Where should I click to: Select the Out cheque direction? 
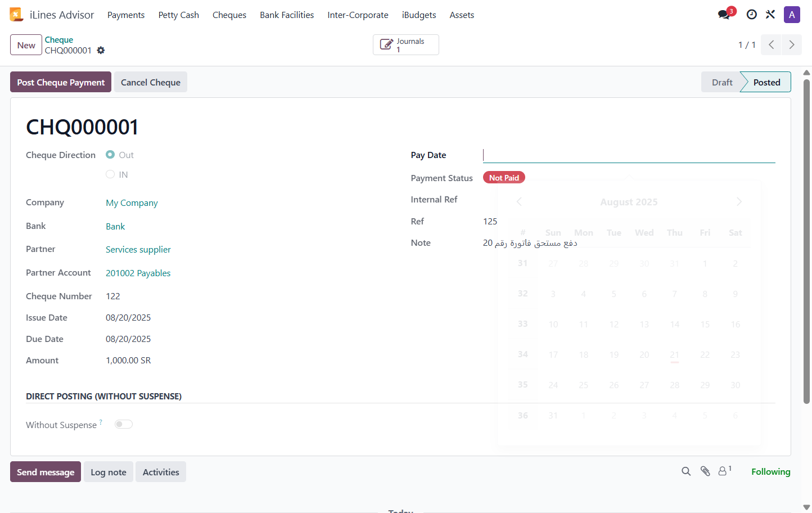pos(110,155)
